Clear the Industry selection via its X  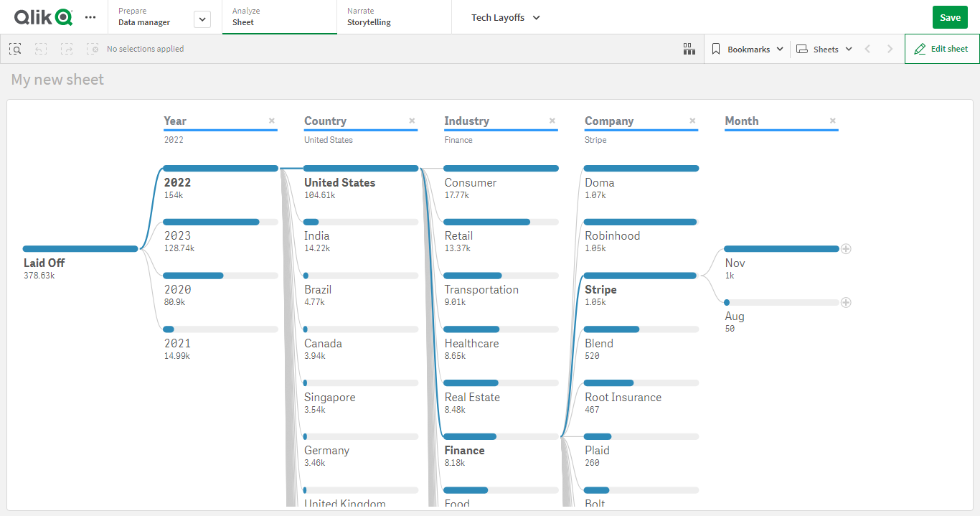552,121
